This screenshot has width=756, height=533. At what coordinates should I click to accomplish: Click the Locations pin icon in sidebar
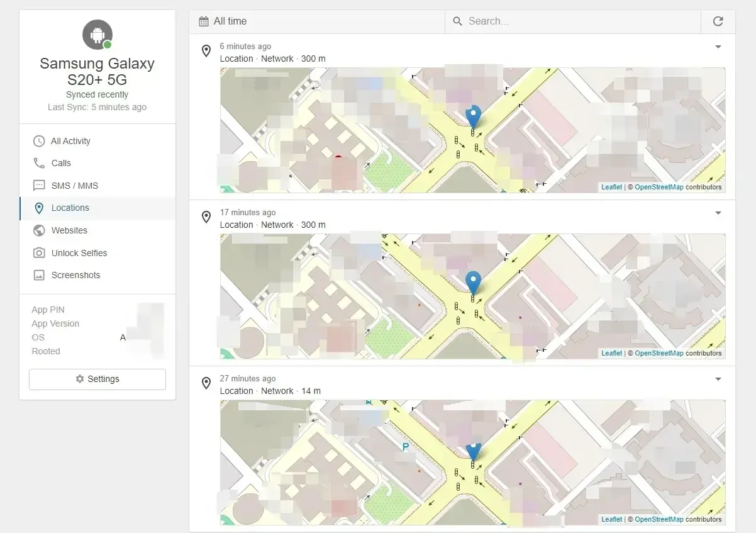(39, 208)
